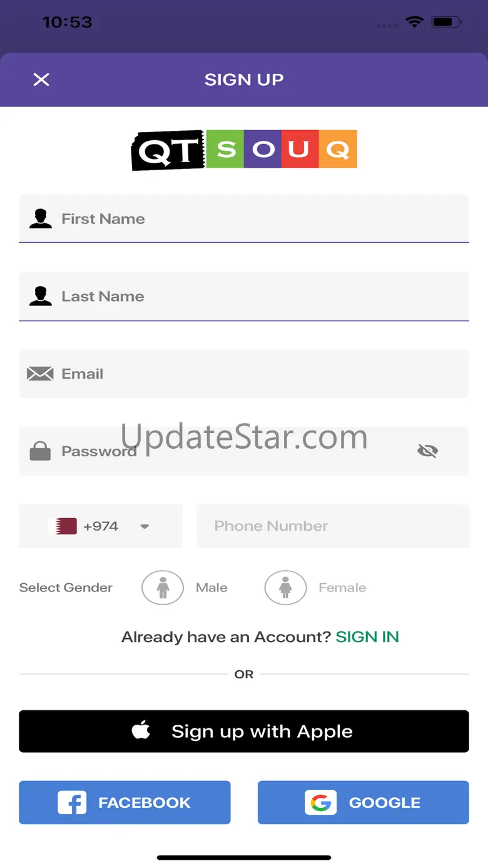Tap the QT SOUQ logo
Screen dimensions: 488x868
tap(244, 150)
